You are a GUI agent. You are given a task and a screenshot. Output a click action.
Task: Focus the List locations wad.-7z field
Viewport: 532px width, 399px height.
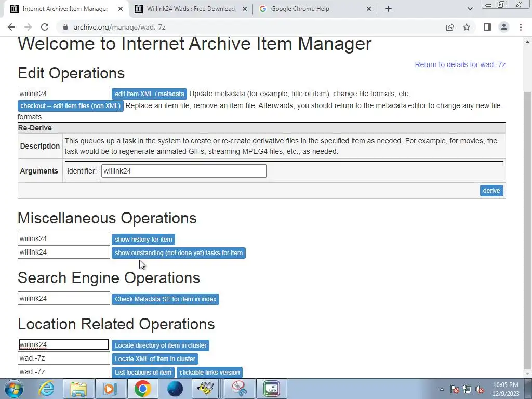[64, 371]
